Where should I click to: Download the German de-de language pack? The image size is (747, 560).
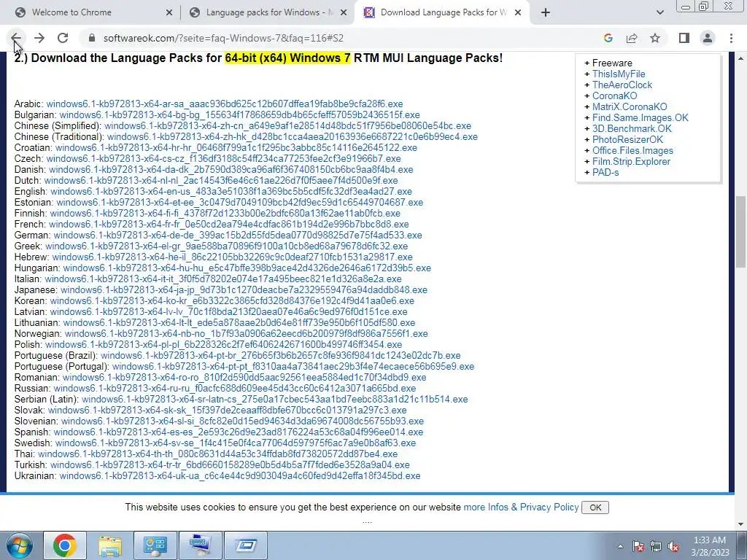click(x=238, y=236)
